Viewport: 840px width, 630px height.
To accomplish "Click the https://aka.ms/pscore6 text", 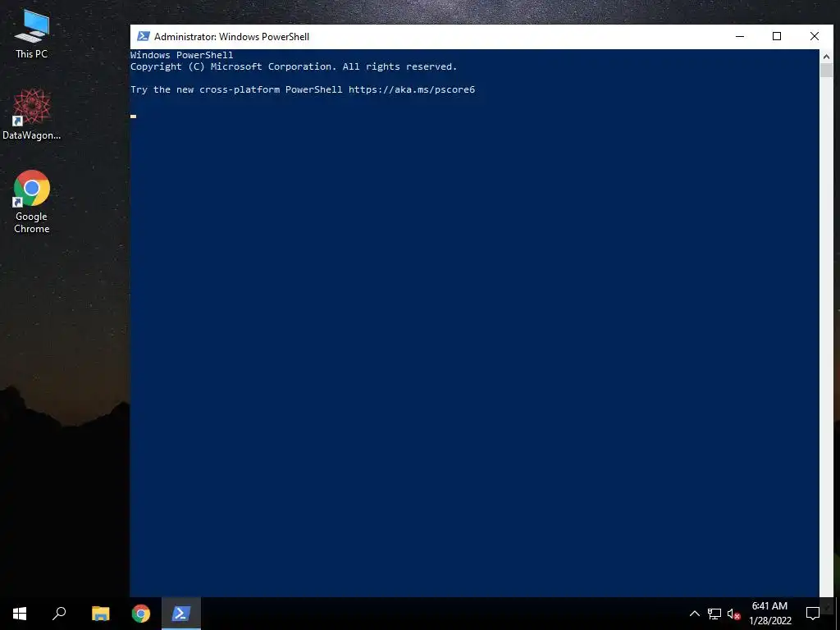I will [412, 89].
